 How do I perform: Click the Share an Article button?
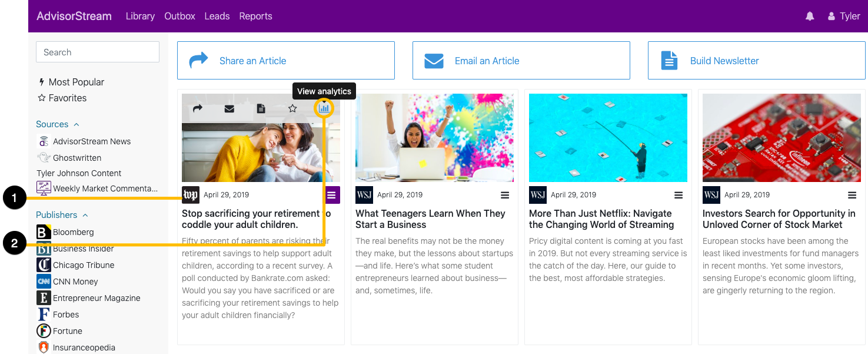click(286, 61)
